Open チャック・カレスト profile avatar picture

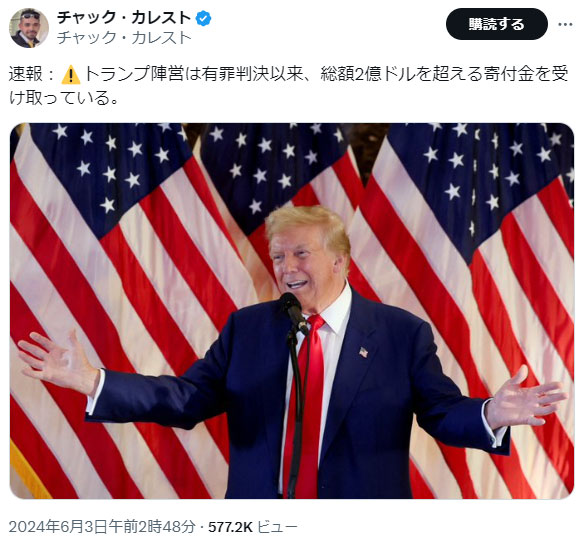pos(29,28)
